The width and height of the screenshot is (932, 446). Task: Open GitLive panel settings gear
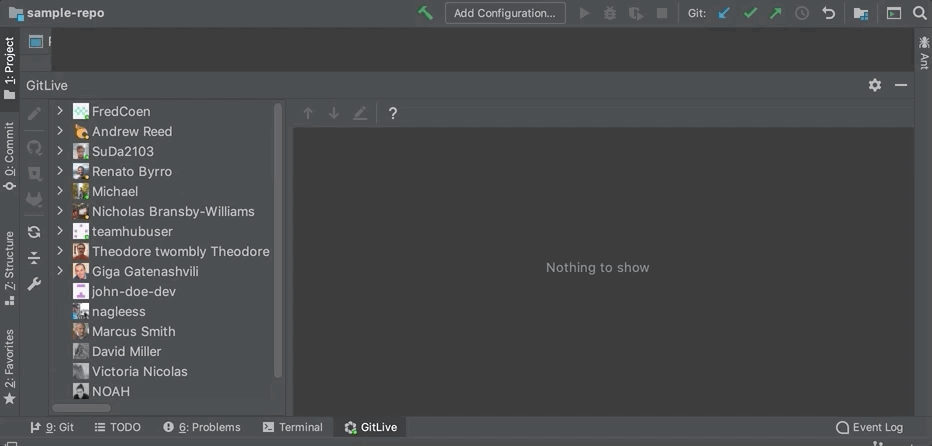[x=875, y=85]
